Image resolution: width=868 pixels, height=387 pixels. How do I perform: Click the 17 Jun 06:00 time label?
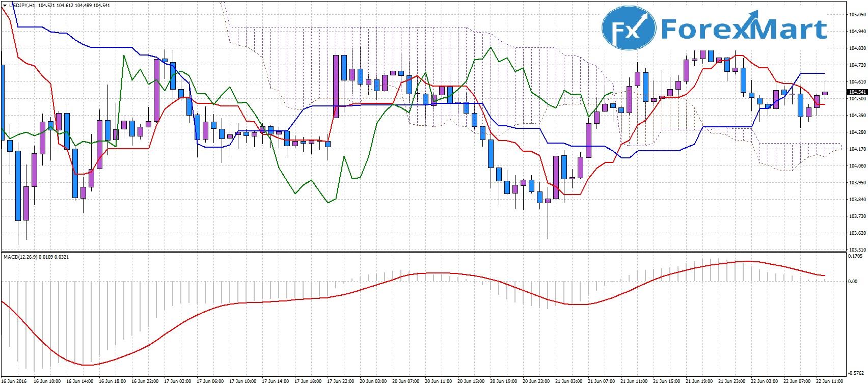pos(210,381)
